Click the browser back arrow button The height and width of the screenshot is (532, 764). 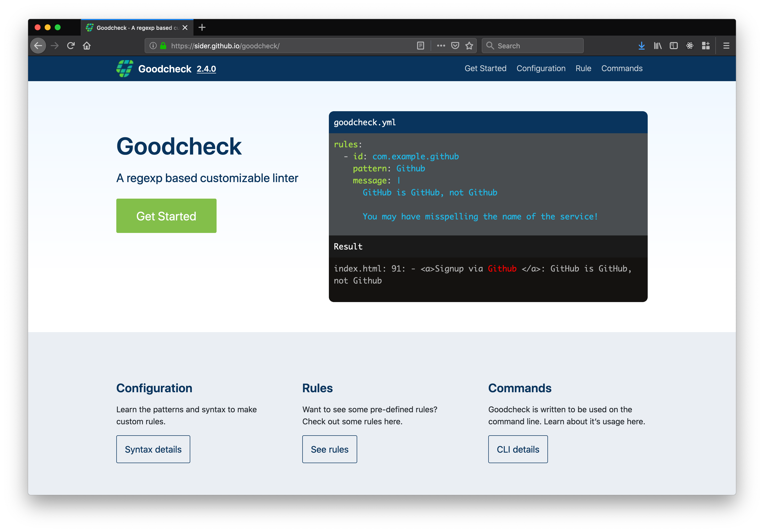click(x=38, y=46)
